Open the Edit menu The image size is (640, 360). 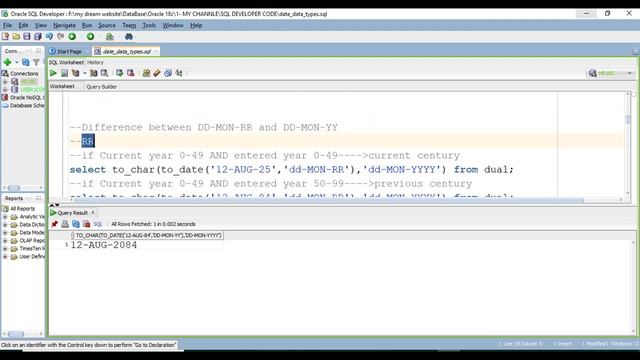23,25
